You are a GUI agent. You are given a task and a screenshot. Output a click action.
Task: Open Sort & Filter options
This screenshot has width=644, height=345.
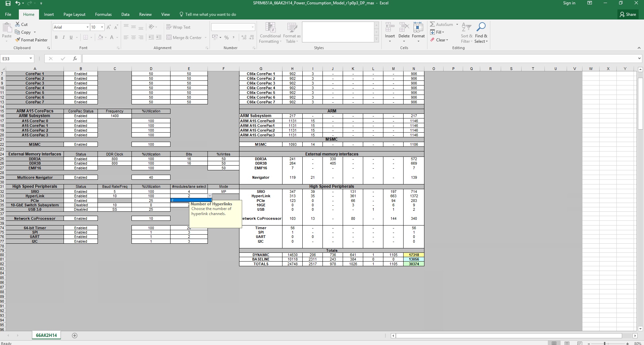tap(466, 33)
